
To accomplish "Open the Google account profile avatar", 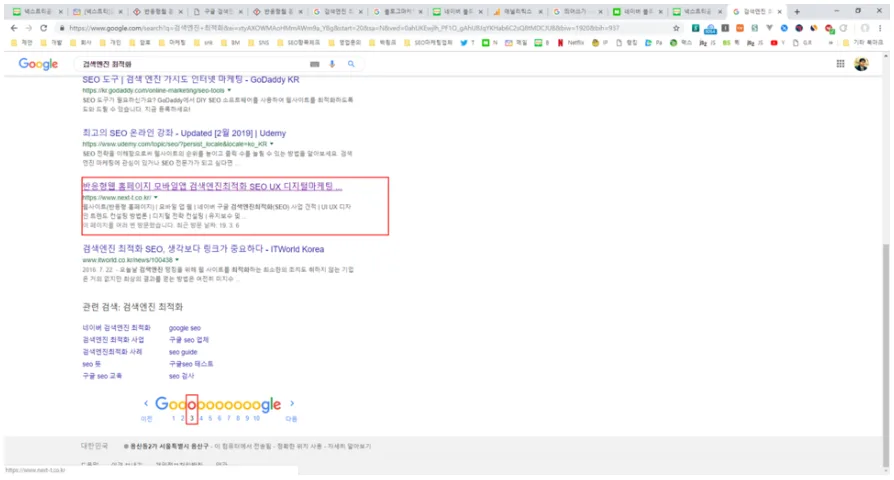I will click(861, 64).
